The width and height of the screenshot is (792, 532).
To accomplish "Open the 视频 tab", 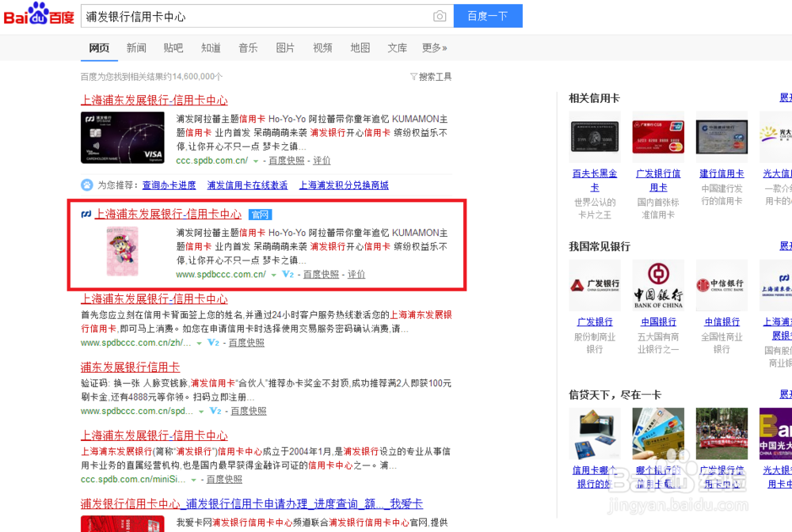I will pyautogui.click(x=323, y=48).
